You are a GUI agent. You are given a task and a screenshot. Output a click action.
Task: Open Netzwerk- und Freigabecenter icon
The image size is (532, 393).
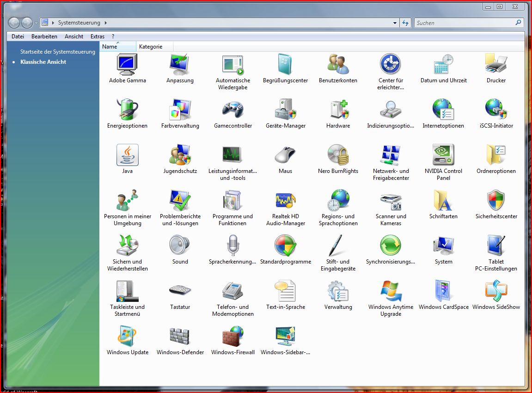391,155
